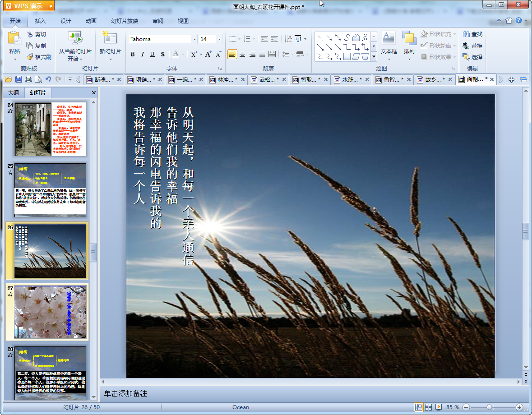The height and width of the screenshot is (415, 532).
Task: Open the 动画 (Animation) ribbon tab
Action: 91,21
